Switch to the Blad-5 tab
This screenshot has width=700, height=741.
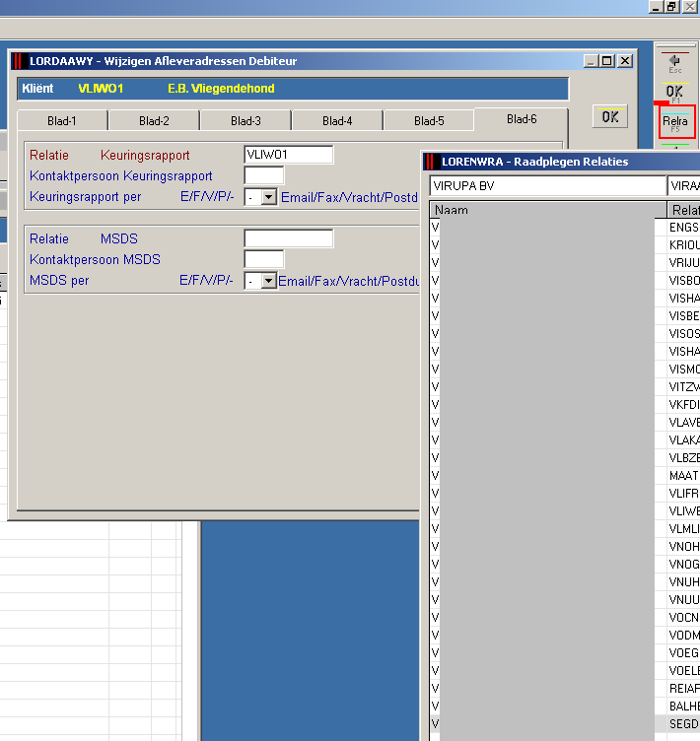coord(429,121)
